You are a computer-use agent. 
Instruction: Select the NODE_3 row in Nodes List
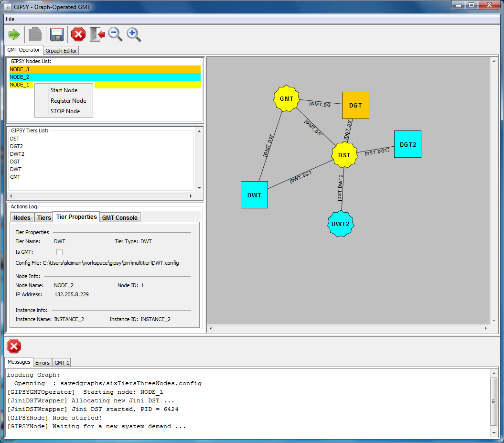tap(105, 69)
